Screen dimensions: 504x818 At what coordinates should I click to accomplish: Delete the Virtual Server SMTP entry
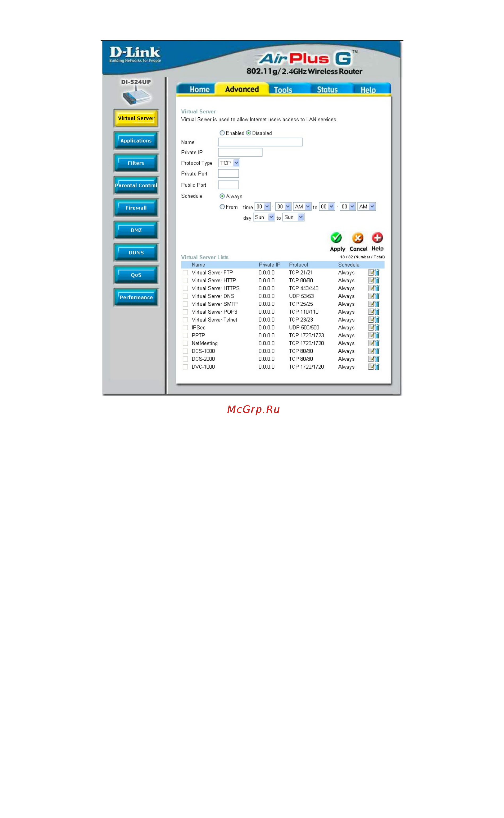(377, 304)
